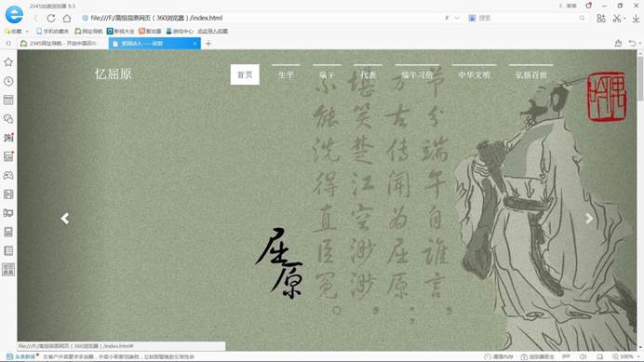The height and width of the screenshot is (362, 644).
Task: Open the dropdown arrow beside scissors icon
Action: tap(624, 19)
